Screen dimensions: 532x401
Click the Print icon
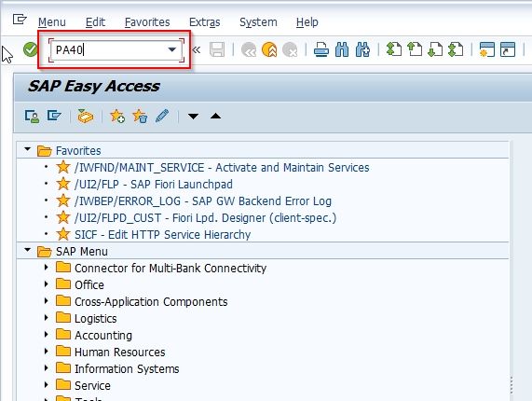point(321,50)
